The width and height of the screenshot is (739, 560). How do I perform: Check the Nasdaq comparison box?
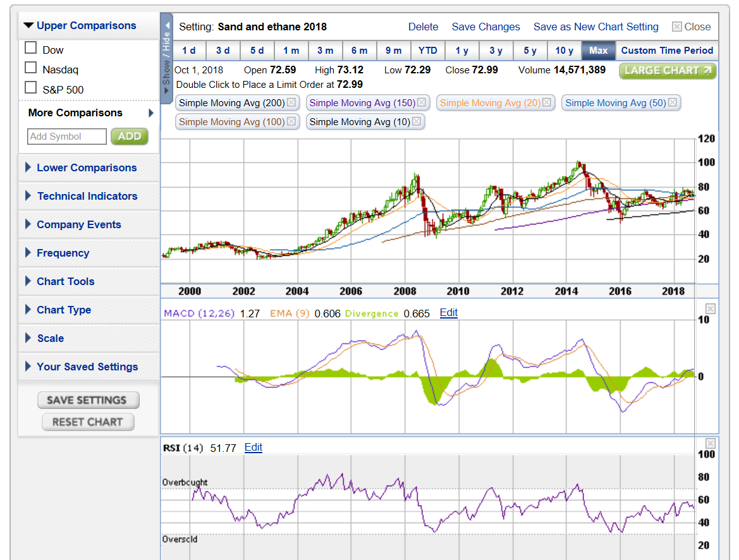(x=30, y=68)
